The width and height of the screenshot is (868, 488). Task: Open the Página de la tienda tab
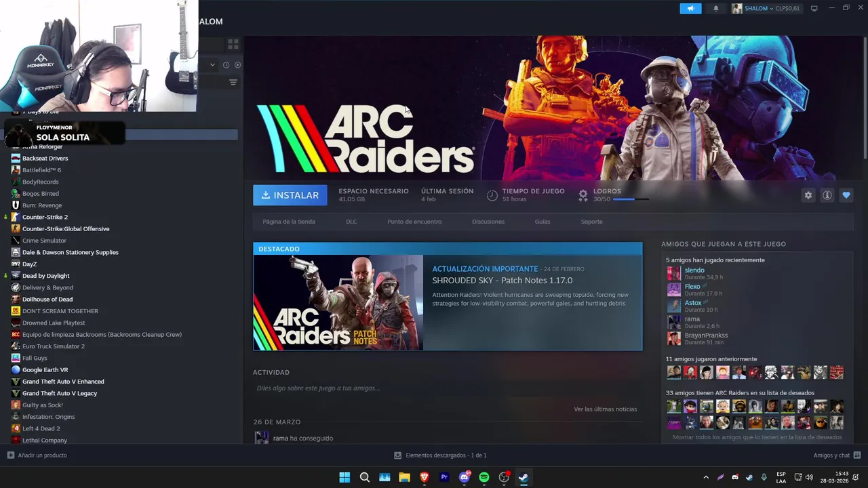point(289,222)
